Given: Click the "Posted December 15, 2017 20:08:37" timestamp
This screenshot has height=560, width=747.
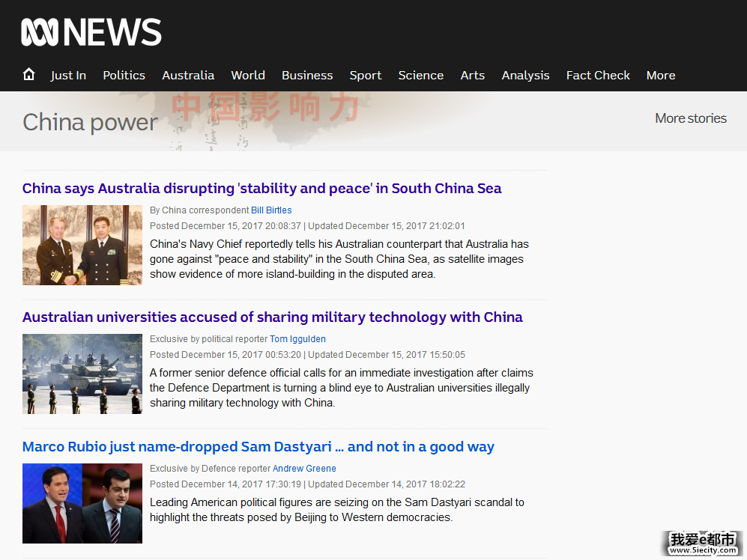Looking at the screenshot, I should [226, 225].
